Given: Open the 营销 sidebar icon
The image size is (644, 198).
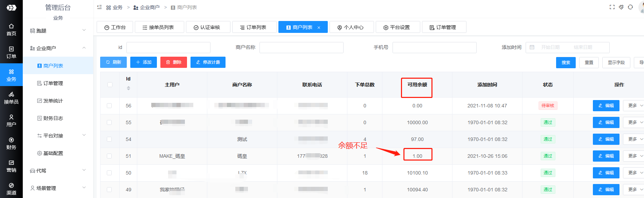Looking at the screenshot, I should click(x=11, y=166).
